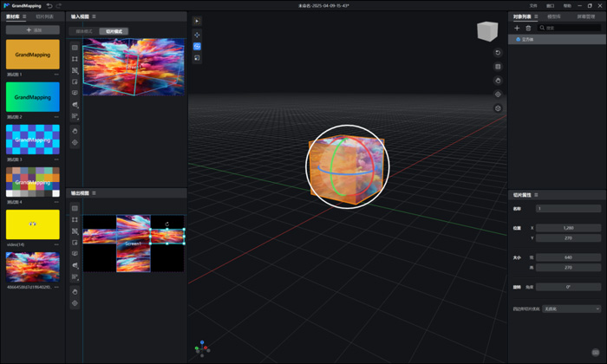
Task: Select hand pan tool in input view
Action: point(75,131)
